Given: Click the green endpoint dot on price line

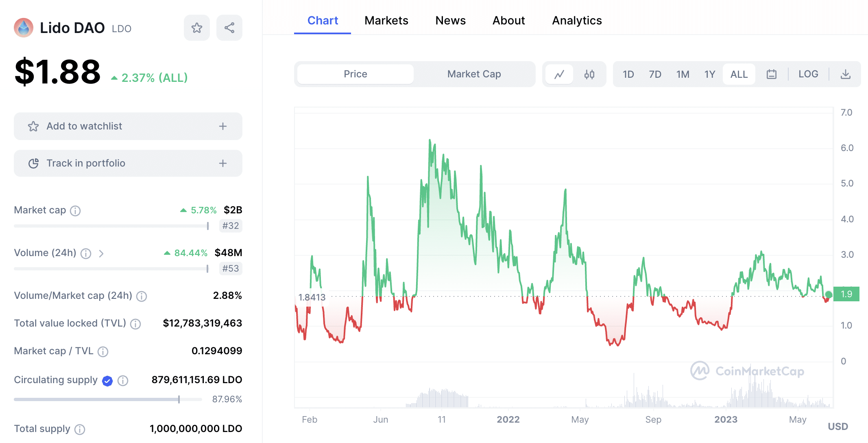Looking at the screenshot, I should click(829, 294).
